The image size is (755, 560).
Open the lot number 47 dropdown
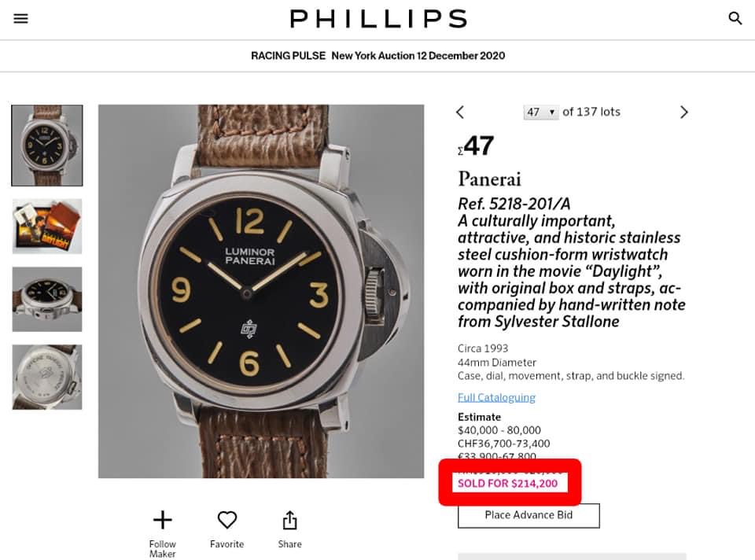[540, 112]
